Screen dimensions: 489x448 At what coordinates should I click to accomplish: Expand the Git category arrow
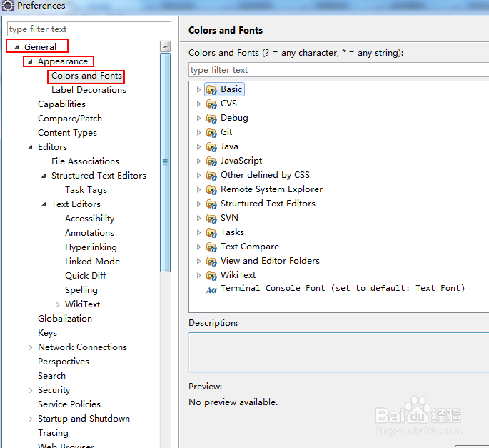click(198, 133)
